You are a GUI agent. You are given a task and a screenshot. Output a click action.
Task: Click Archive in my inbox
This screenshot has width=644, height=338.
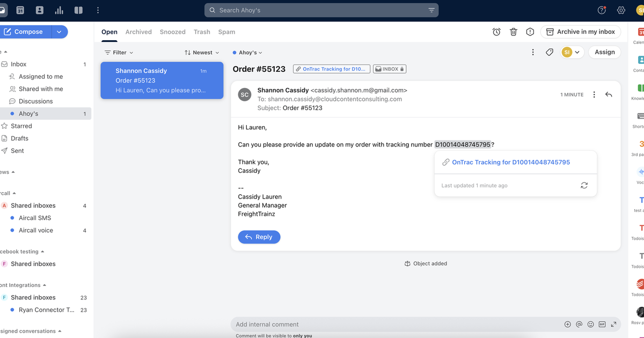[x=581, y=32]
